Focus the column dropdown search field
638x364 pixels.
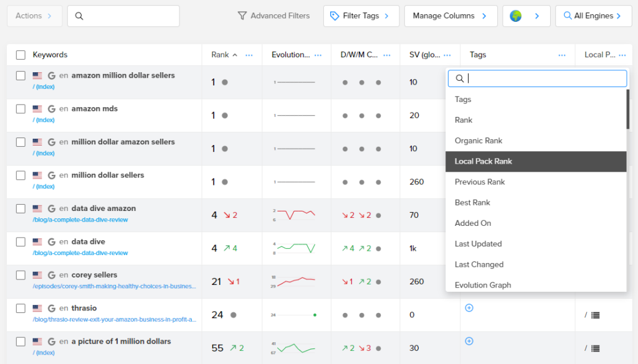point(537,78)
